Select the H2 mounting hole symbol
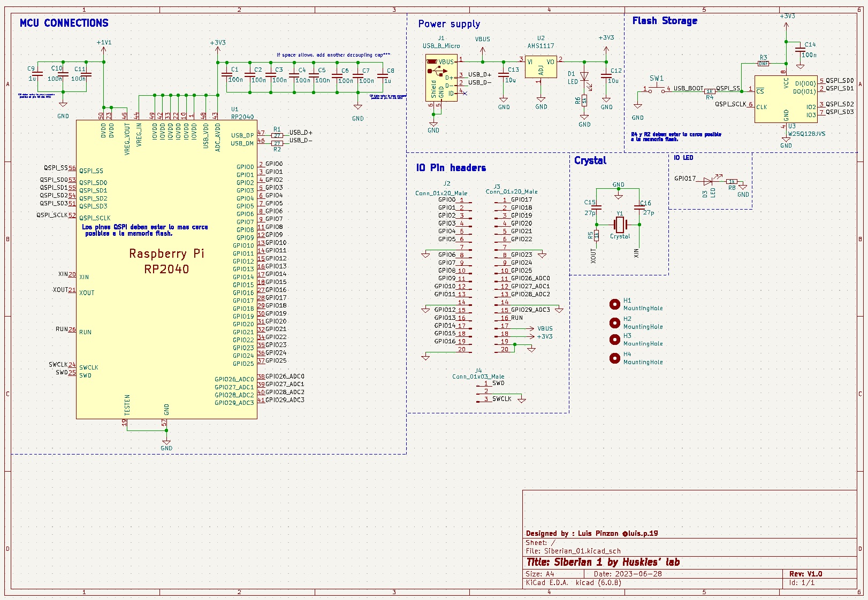The height and width of the screenshot is (600, 868). [615, 322]
